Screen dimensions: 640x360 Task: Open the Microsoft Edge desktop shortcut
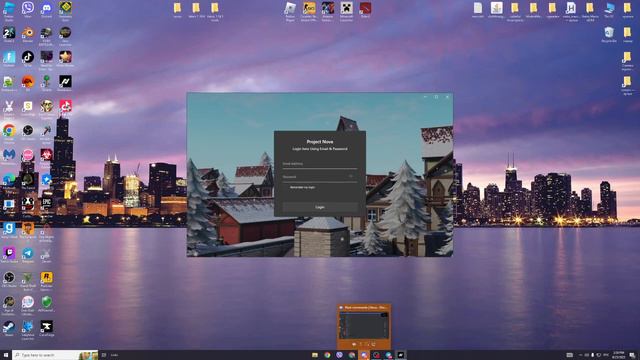[9, 181]
